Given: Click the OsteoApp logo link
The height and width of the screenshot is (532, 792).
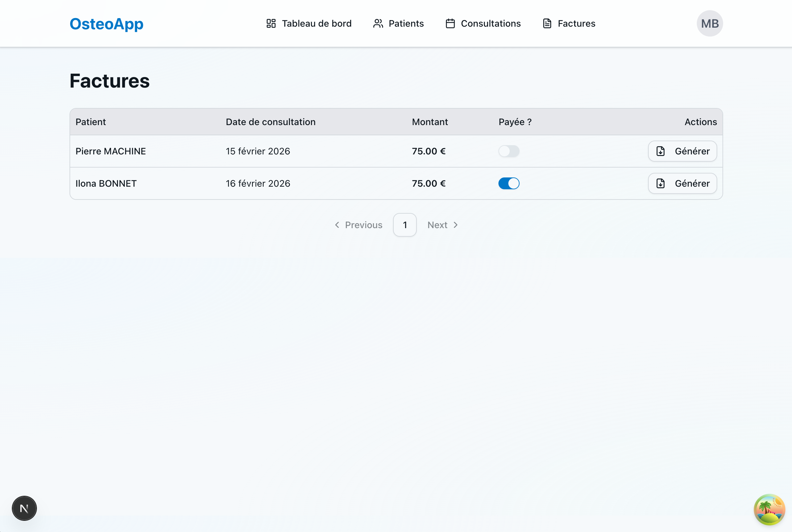Looking at the screenshot, I should click(x=106, y=24).
